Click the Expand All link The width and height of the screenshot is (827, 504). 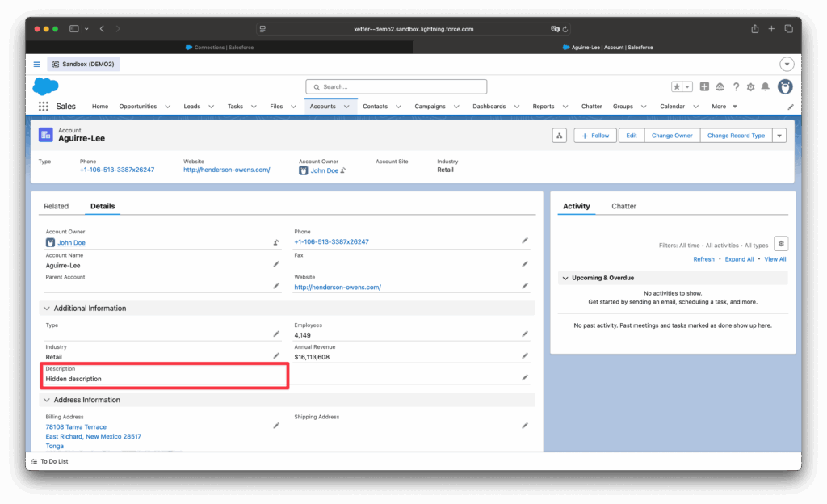[x=739, y=259]
